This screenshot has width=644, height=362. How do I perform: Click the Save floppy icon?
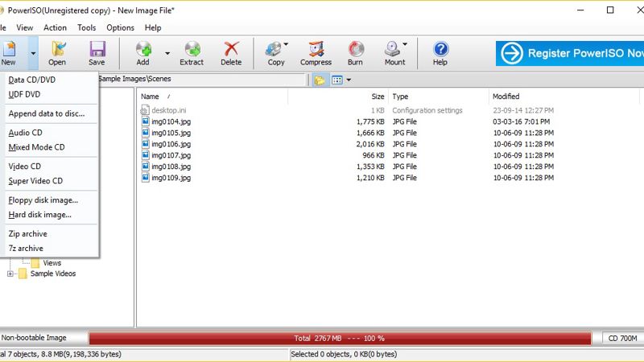[x=97, y=49]
